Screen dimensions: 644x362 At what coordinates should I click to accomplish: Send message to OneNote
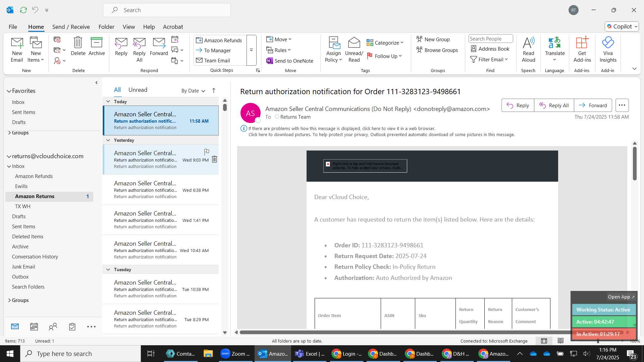point(290,61)
